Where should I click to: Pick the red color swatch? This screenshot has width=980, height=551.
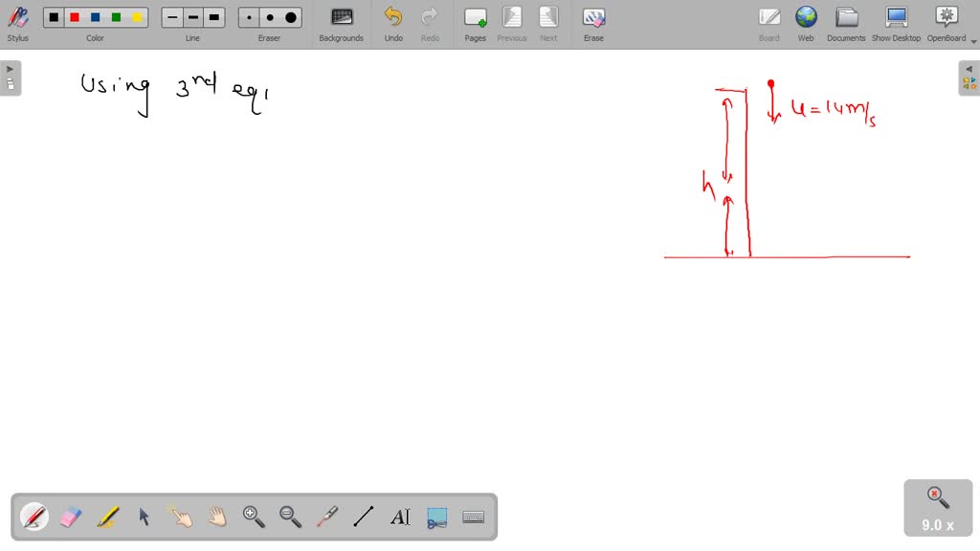click(x=75, y=17)
